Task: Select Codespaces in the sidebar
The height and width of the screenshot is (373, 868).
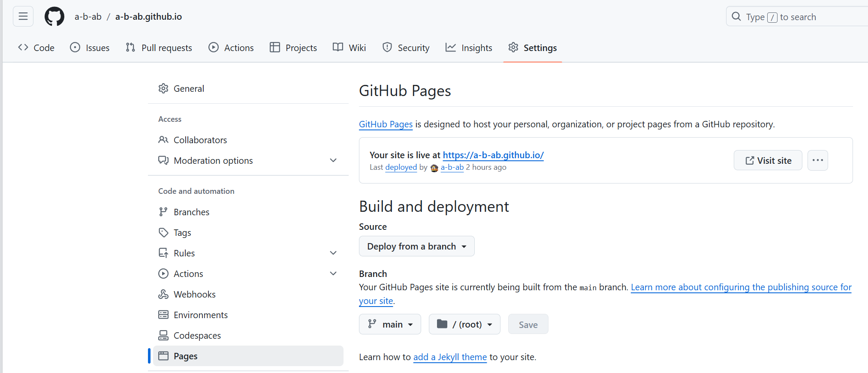Action: pos(248,335)
